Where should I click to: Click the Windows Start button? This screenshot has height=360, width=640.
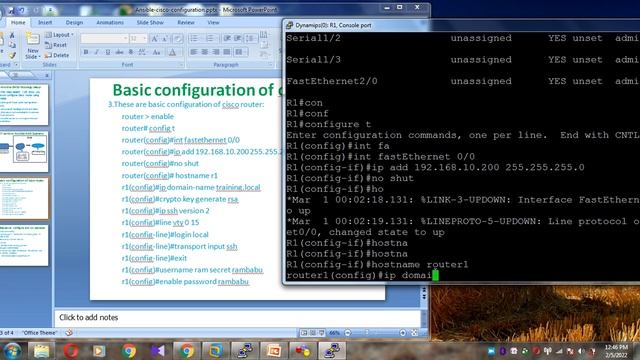12,351
